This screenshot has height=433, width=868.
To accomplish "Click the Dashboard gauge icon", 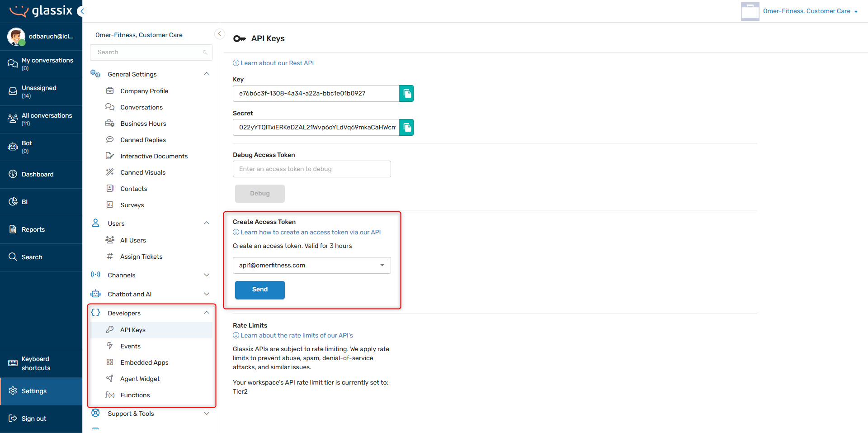I will point(13,174).
